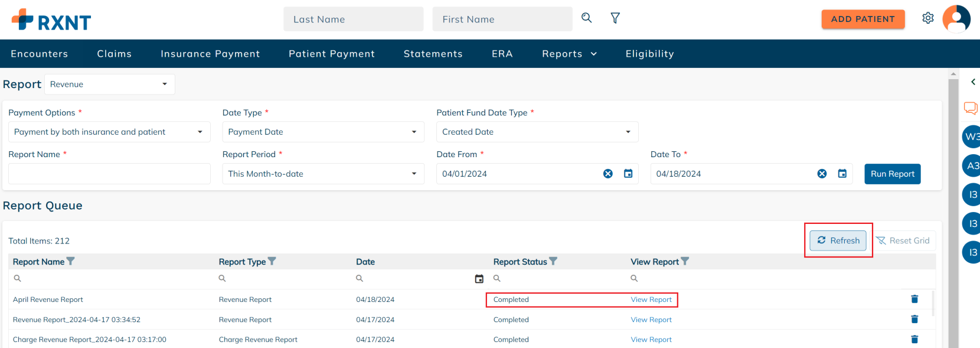
Task: Open the settings gear icon
Action: point(928,18)
